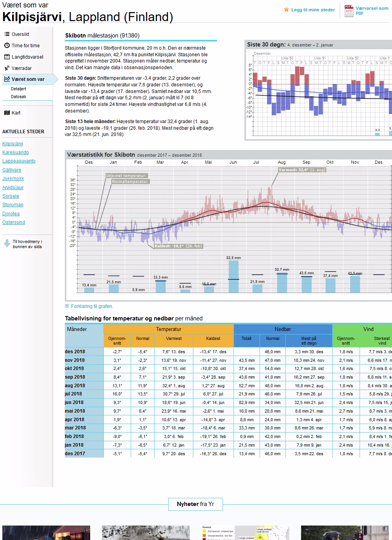392x540 pixels.
Task: Click the June 82,9 mm precipitation bar
Action: click(x=233, y=277)
